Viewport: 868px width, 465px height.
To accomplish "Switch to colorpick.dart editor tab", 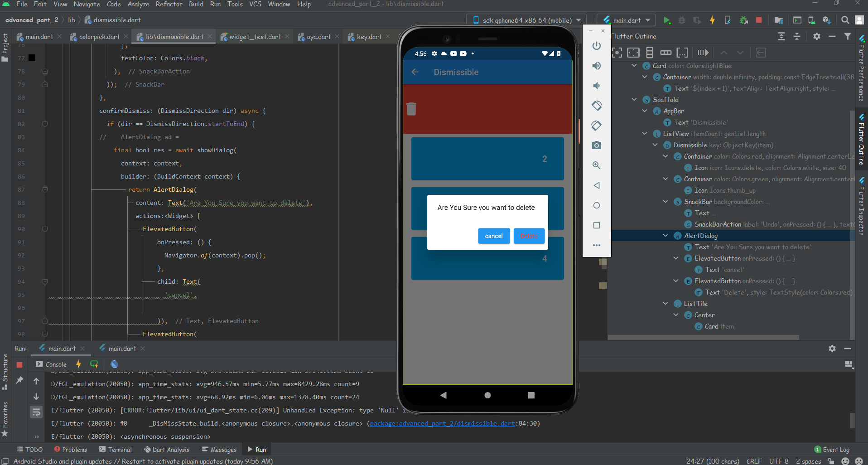I will click(99, 37).
